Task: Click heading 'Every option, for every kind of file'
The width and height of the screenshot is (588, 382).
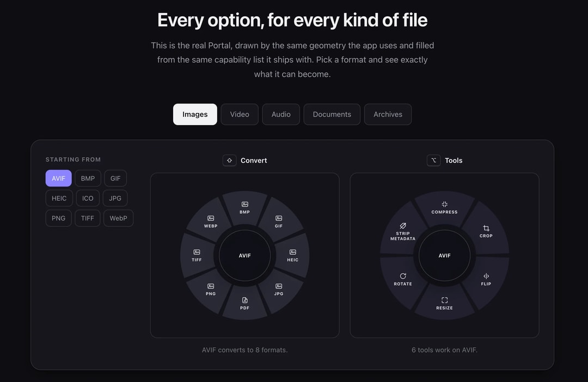Action: [x=292, y=20]
